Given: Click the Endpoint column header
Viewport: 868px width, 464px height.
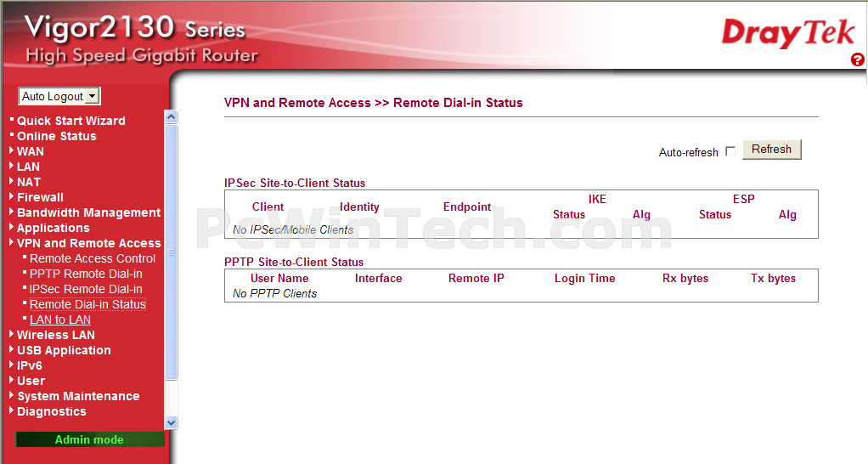Looking at the screenshot, I should 467,207.
